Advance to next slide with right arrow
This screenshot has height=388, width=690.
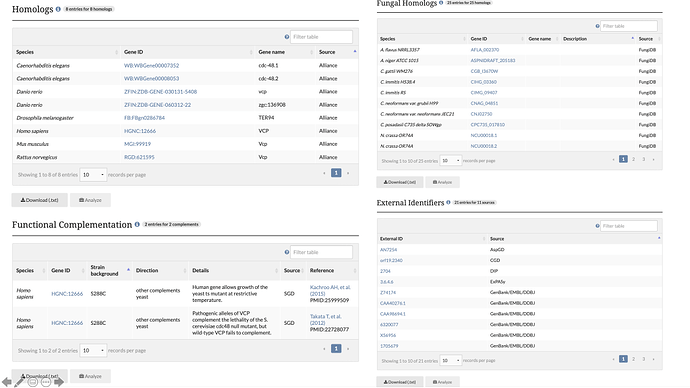pos(59,382)
